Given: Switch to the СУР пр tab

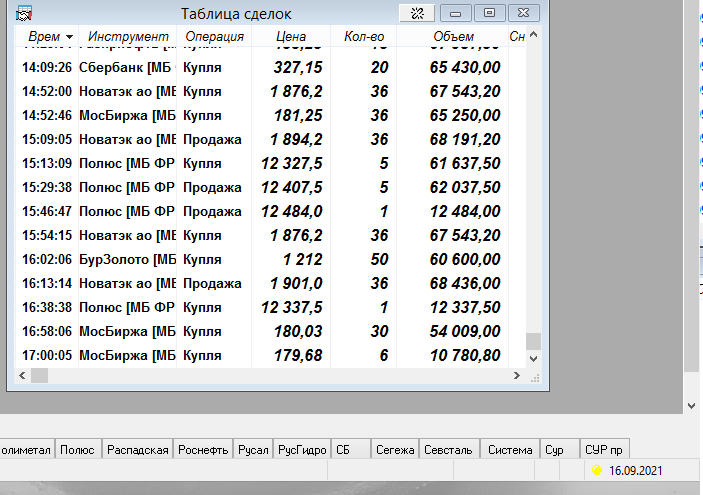Looking at the screenshot, I should point(604,449).
